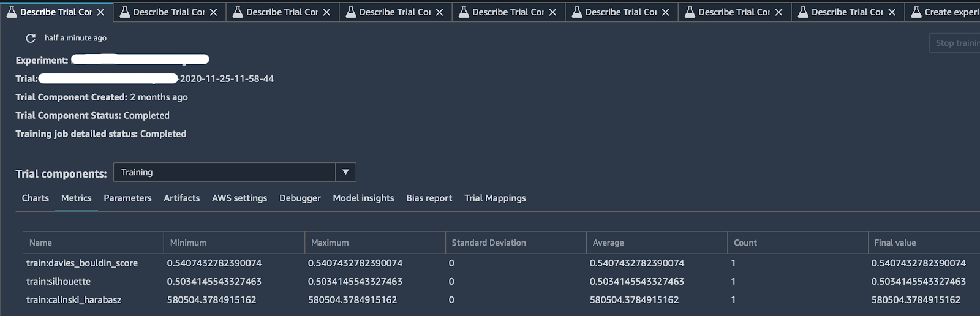
Task: Open the Parameters tab
Action: click(127, 198)
